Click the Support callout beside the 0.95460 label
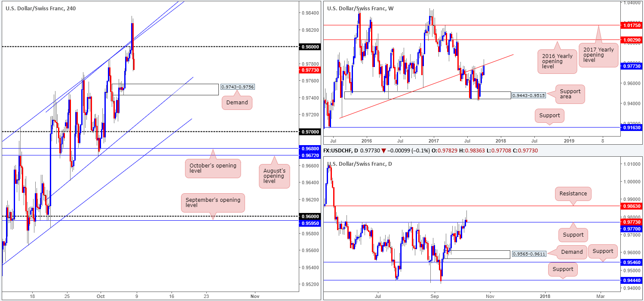The height and width of the screenshot is (301, 644). (603, 251)
